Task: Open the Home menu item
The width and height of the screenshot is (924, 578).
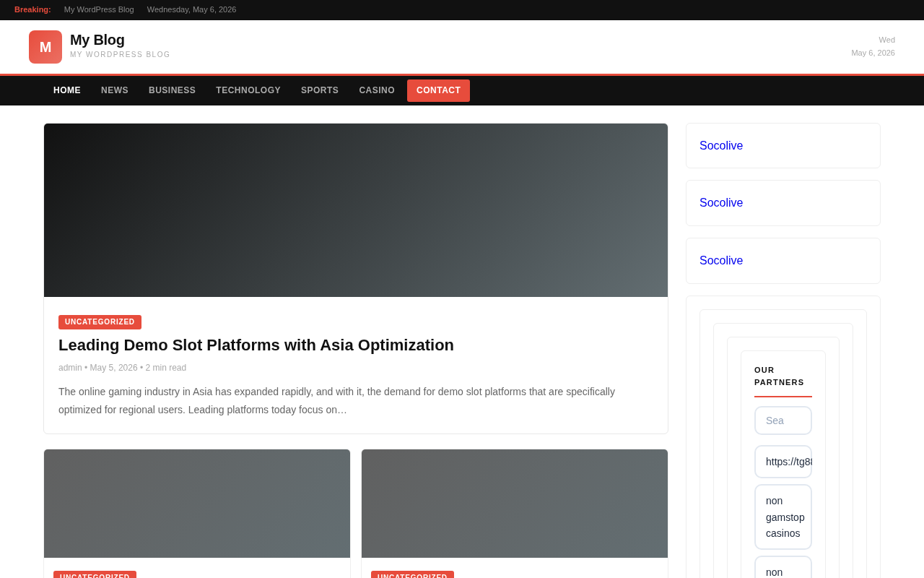Action: (67, 90)
